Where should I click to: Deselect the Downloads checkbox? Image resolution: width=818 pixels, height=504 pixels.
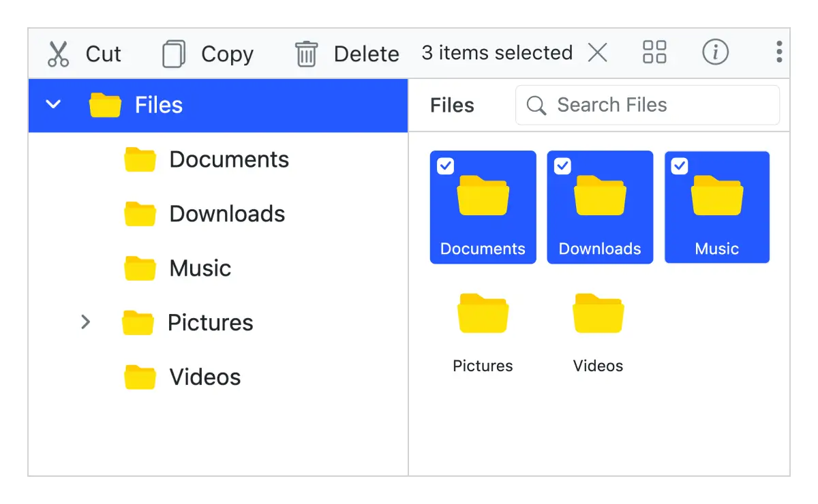[x=564, y=166]
